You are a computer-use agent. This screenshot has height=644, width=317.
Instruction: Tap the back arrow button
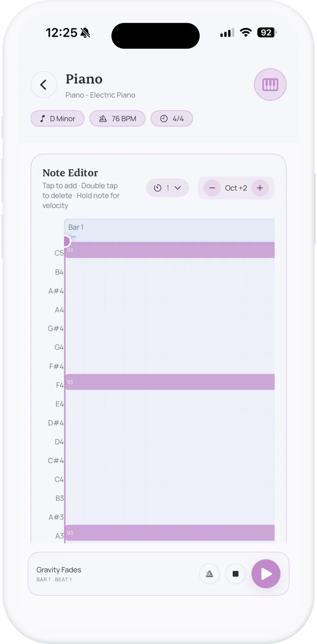pyautogui.click(x=44, y=85)
